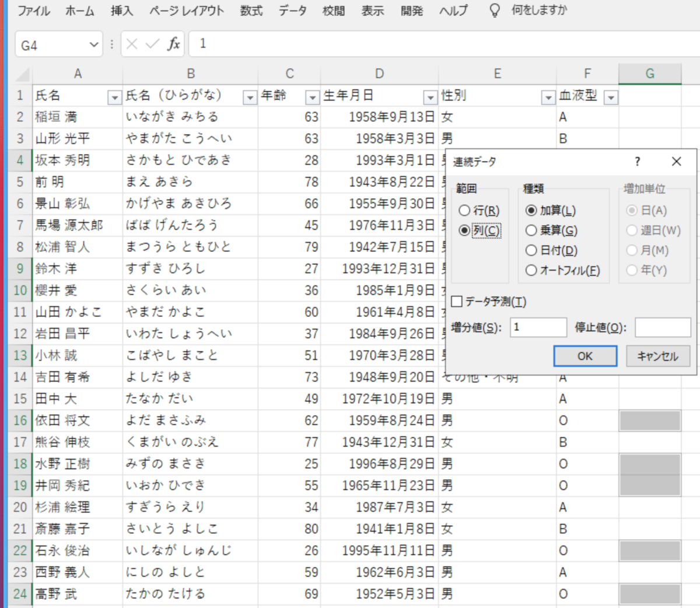Open the 性別 column filter dropdown
700x608 pixels.
point(548,97)
